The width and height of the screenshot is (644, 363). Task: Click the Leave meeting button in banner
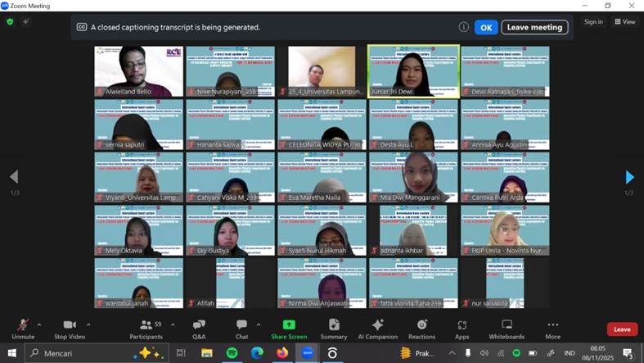coord(534,27)
